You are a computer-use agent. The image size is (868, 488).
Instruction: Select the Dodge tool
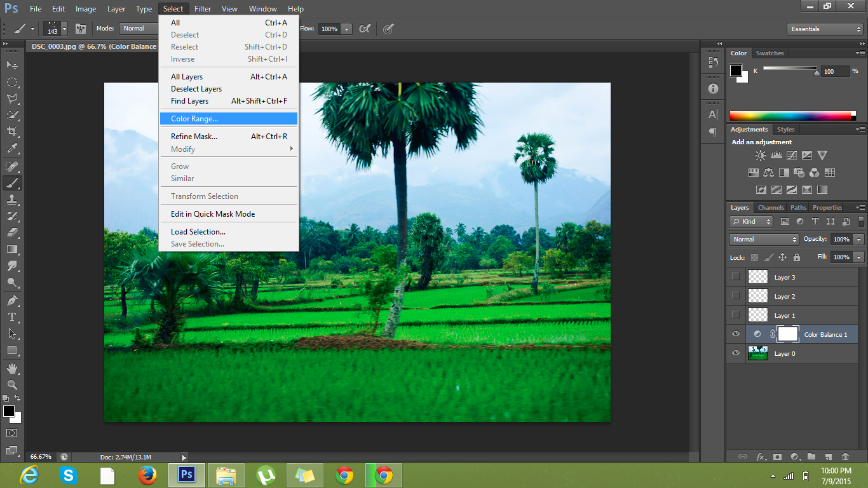(12, 282)
